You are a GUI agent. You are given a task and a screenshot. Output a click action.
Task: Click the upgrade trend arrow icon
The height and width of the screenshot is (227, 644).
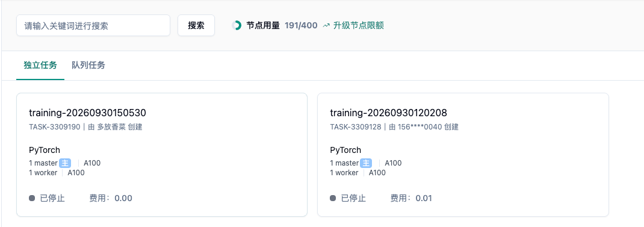click(327, 25)
